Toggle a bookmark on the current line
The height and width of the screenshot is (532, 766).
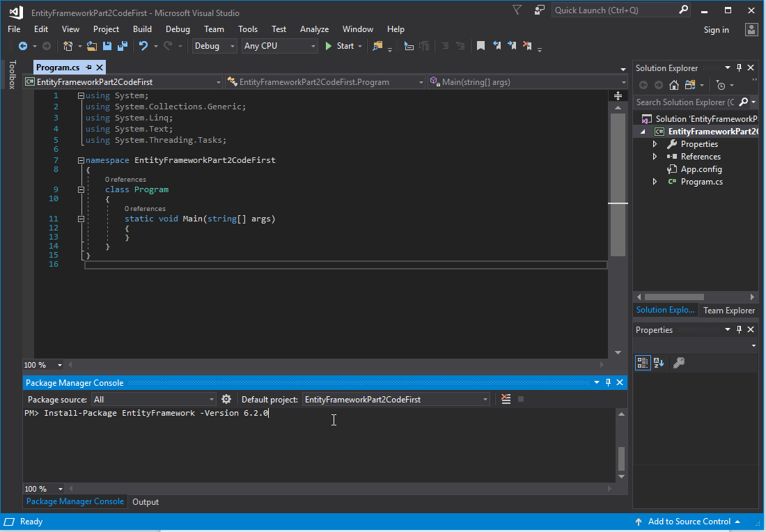pyautogui.click(x=480, y=45)
